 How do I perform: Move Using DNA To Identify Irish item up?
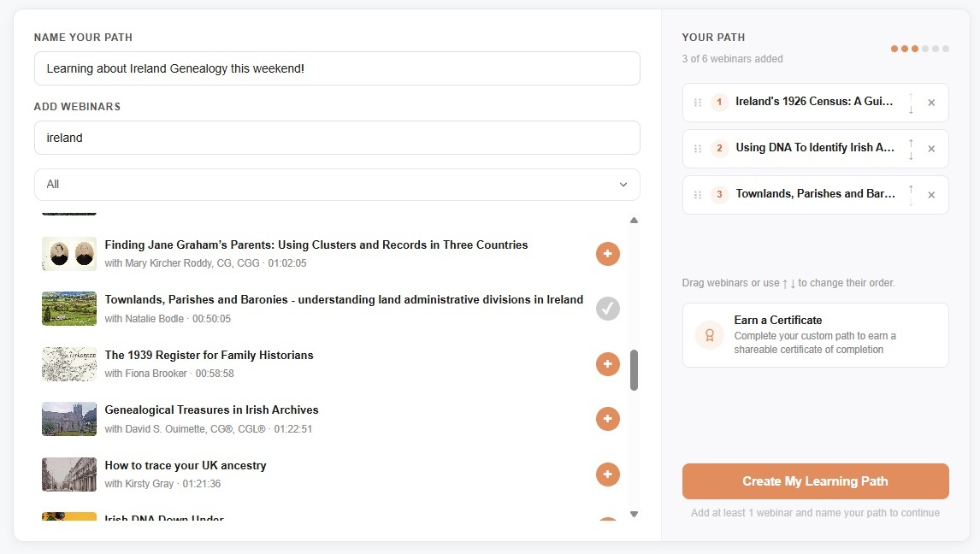click(x=911, y=143)
